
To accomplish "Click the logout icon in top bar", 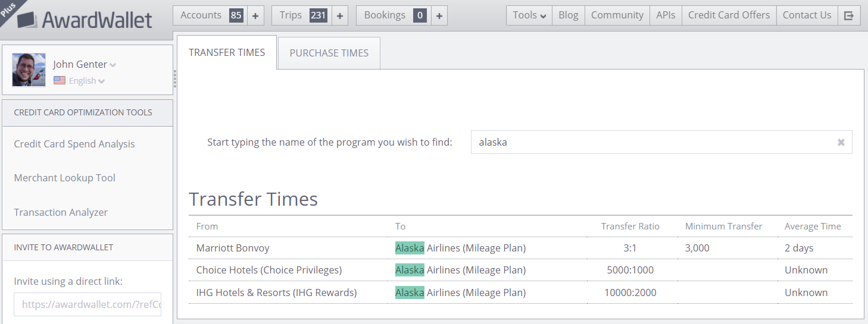I will (849, 15).
